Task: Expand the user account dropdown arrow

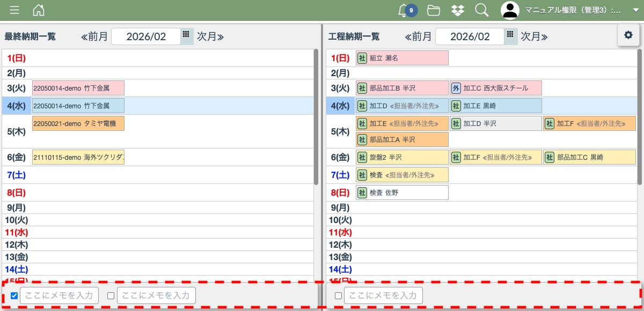Action: (635, 10)
